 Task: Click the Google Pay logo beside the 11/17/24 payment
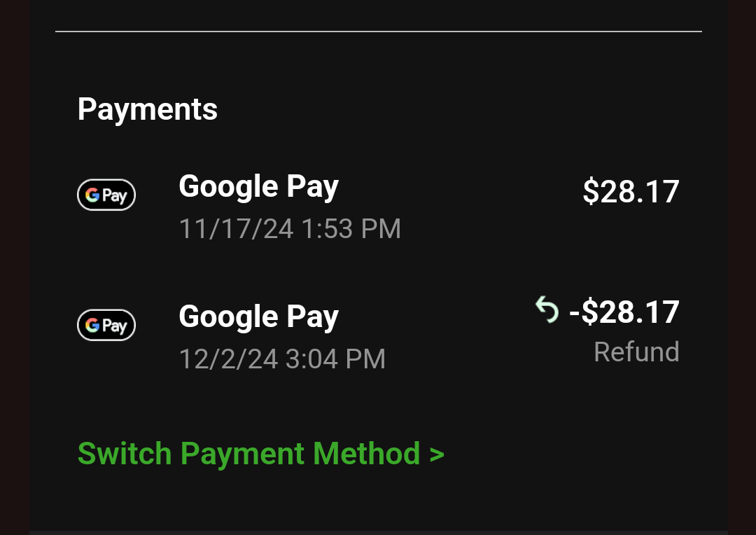pos(106,195)
